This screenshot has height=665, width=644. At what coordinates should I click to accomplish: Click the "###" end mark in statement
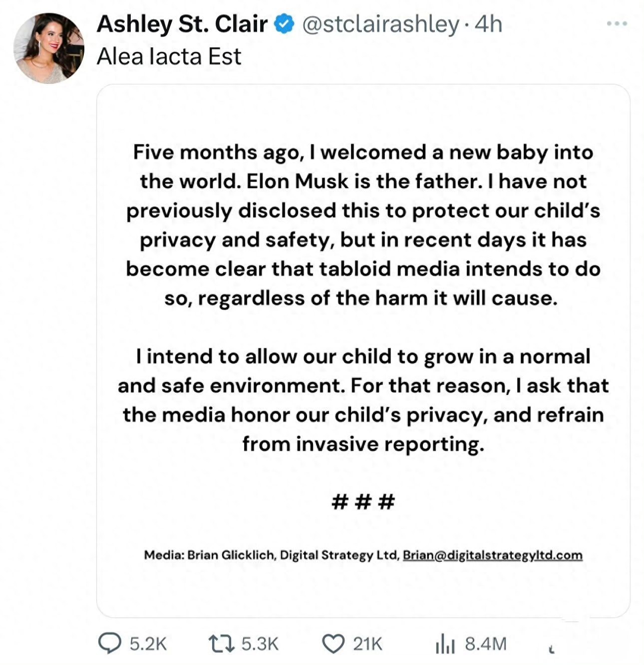[x=363, y=501]
